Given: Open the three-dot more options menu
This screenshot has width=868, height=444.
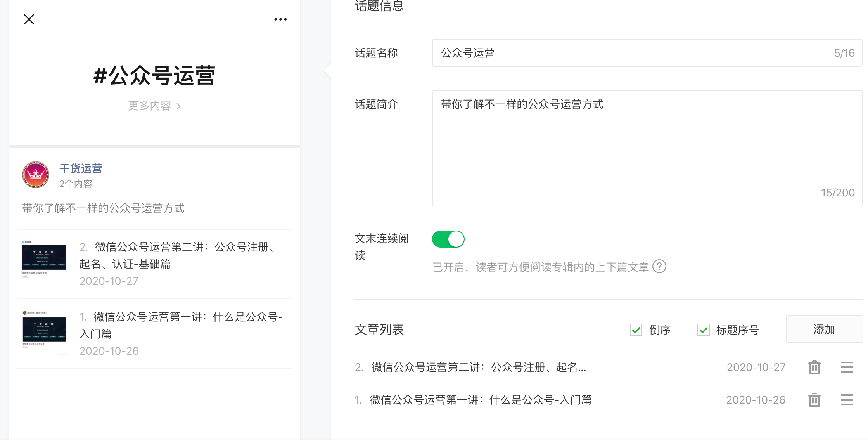Looking at the screenshot, I should click(x=280, y=19).
